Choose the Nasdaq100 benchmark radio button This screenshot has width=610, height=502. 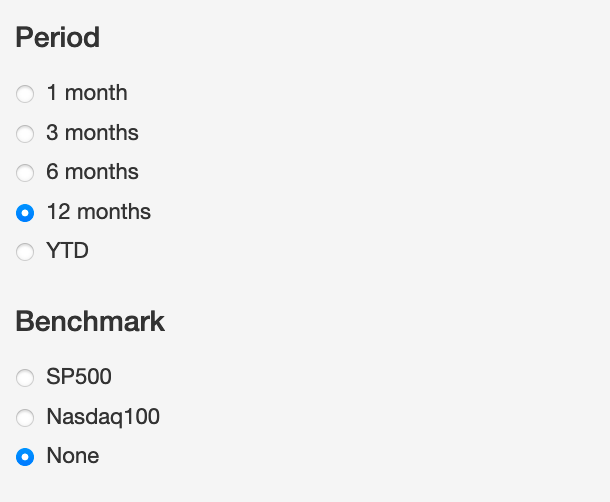coord(25,417)
